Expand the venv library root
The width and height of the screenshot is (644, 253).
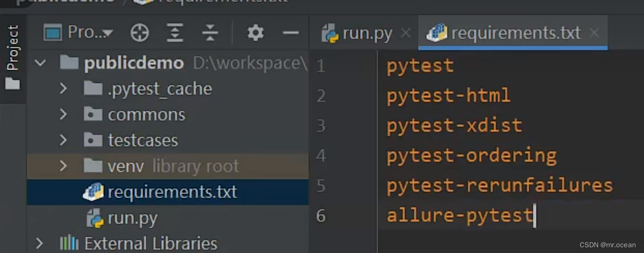point(63,166)
